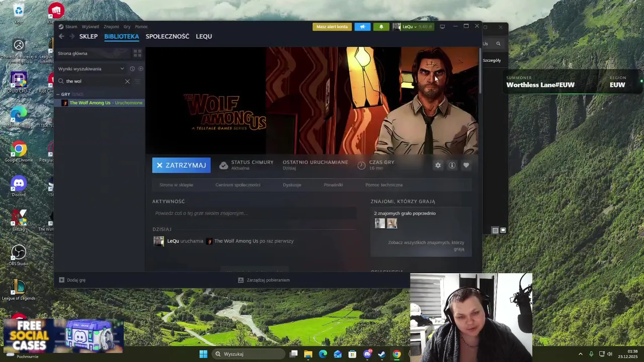Open the Znajomi menu
The width and height of the screenshot is (644, 362).
pyautogui.click(x=111, y=27)
